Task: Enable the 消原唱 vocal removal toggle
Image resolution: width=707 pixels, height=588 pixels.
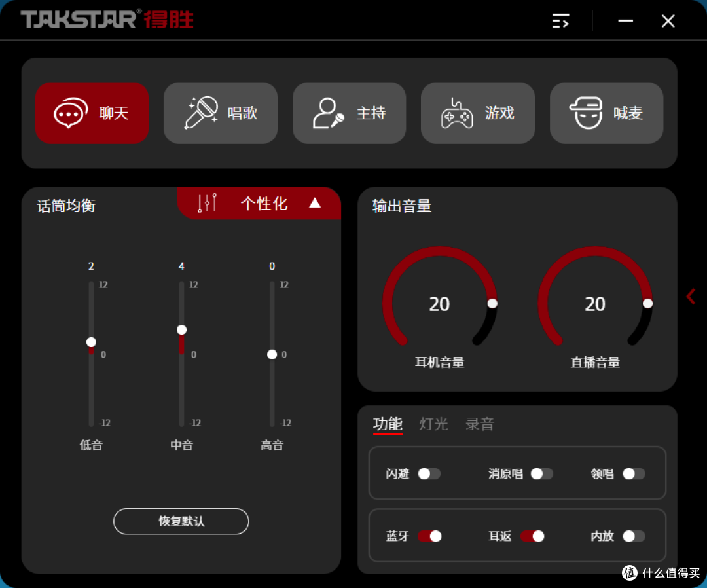Action: [x=542, y=474]
